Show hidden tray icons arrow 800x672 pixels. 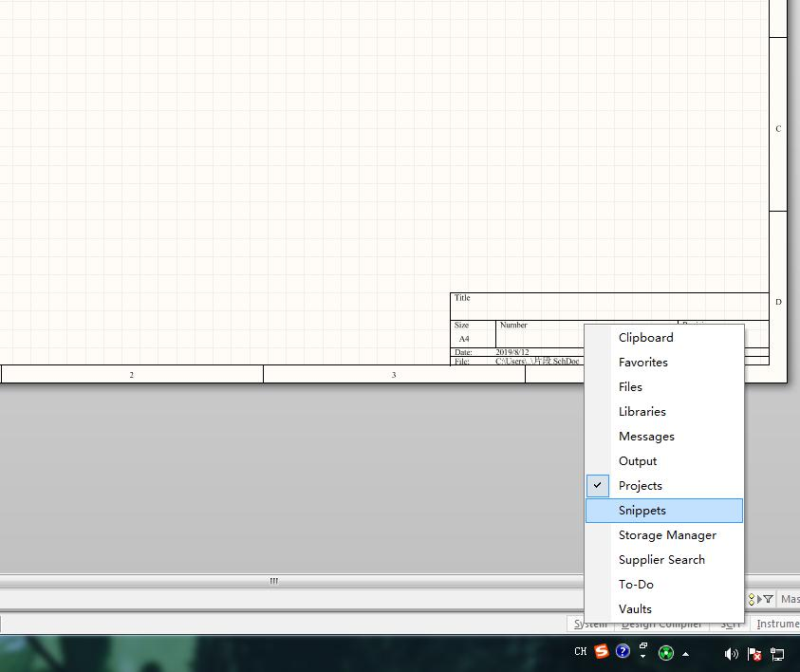(686, 654)
